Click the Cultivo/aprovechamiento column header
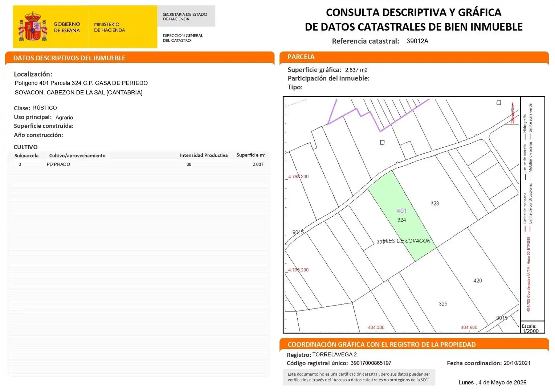The height and width of the screenshot is (392, 555). tap(77, 155)
